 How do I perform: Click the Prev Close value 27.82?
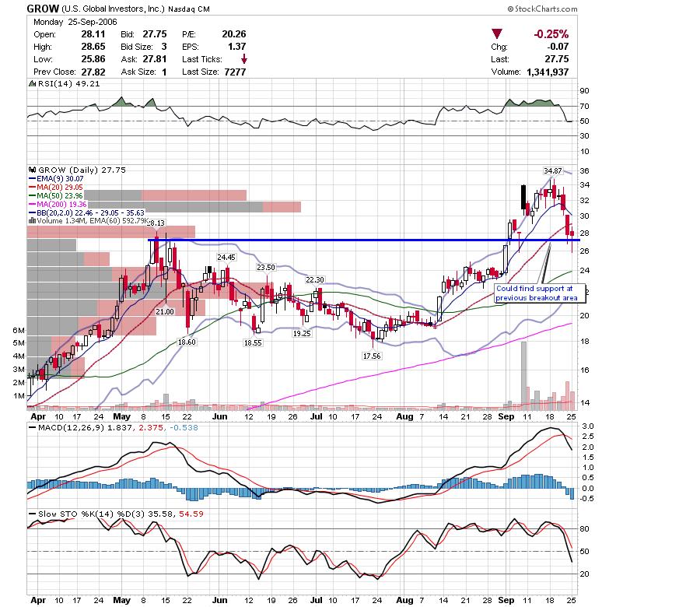point(93,72)
